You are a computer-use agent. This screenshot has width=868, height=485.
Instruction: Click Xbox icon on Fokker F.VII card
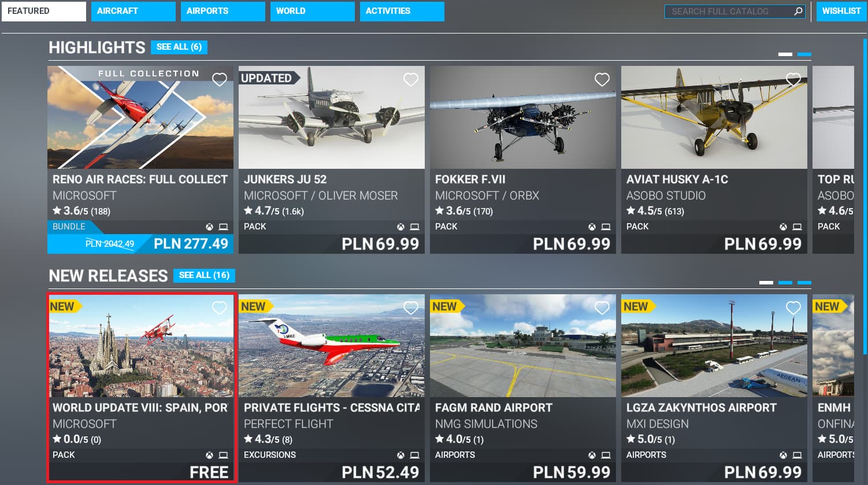pyautogui.click(x=592, y=227)
